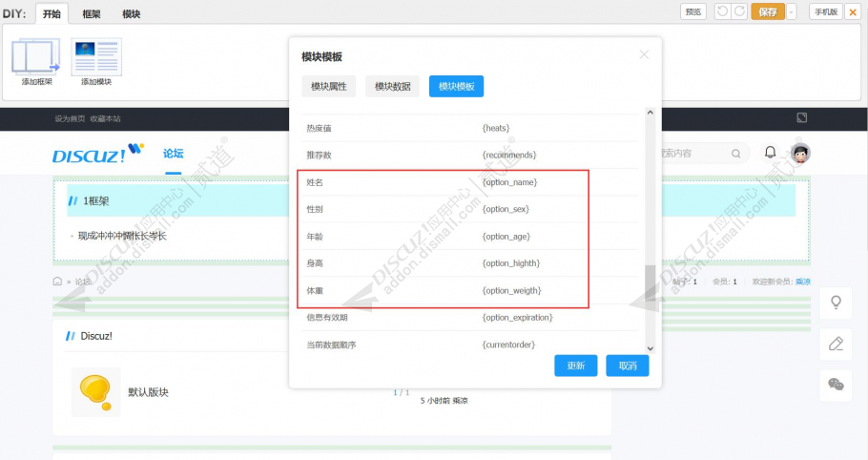Click the lightbulb icon on right sidebar

836,303
